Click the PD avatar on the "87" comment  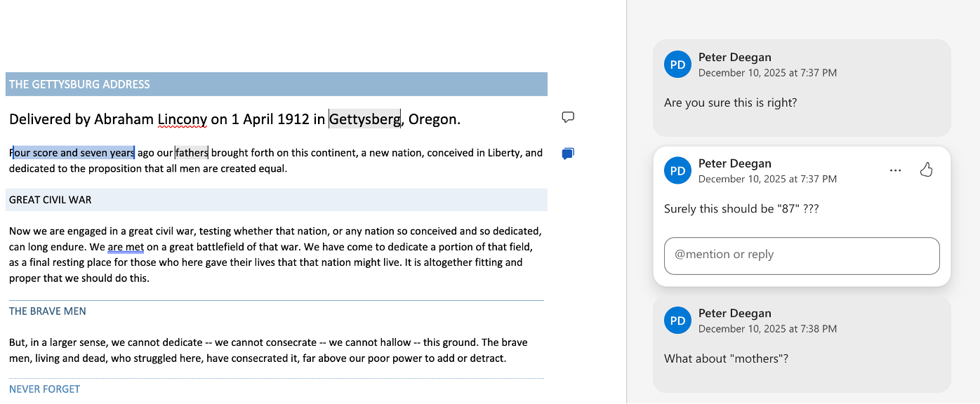(677, 170)
